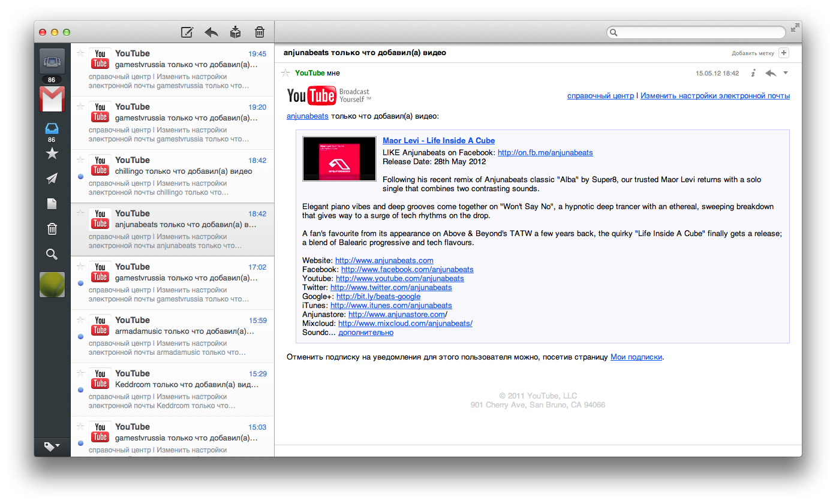The width and height of the screenshot is (836, 504).
Task: Toggle star on the armadamusic message
Action: click(x=80, y=320)
